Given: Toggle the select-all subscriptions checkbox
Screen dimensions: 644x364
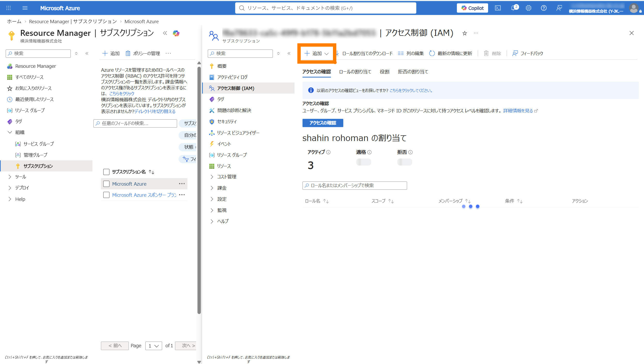Looking at the screenshot, I should (106, 172).
